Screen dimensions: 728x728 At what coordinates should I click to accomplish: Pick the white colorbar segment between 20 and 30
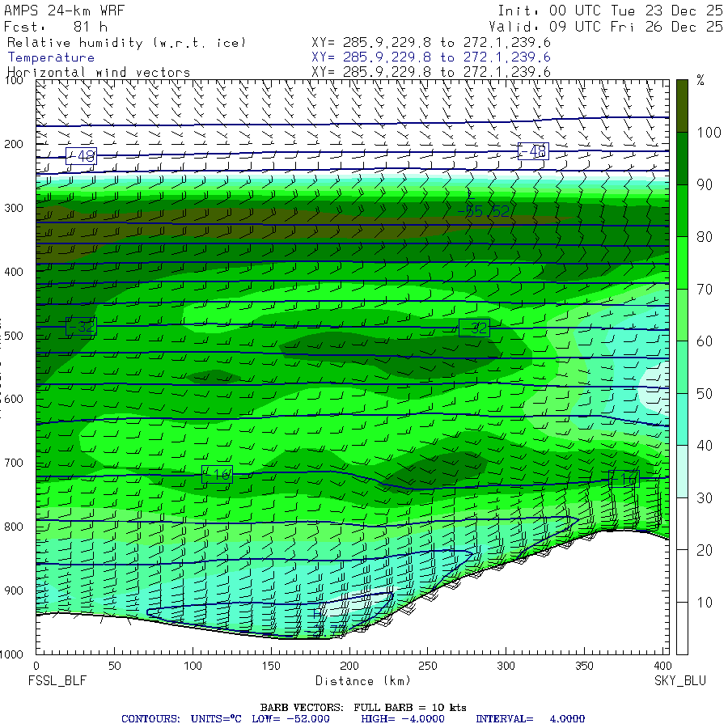click(x=682, y=523)
